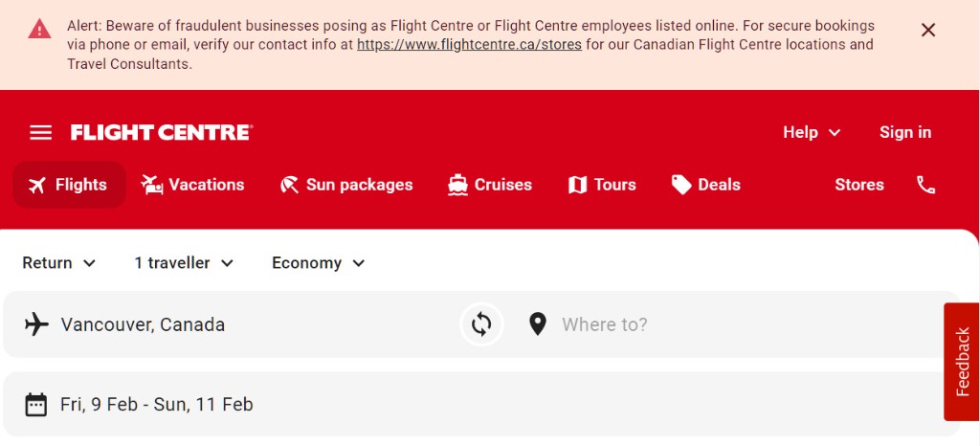This screenshot has height=446, width=980.
Task: Click the phone call icon
Action: (925, 185)
